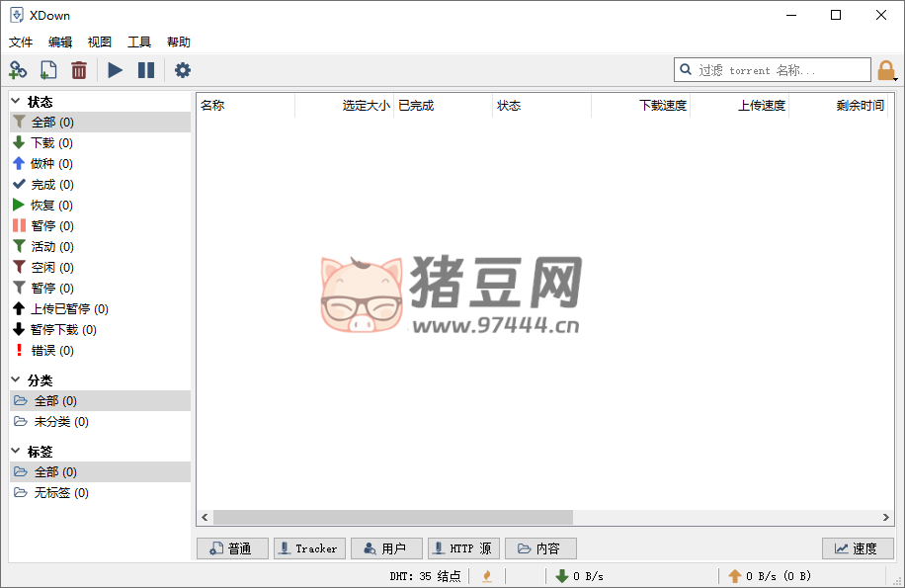This screenshot has width=905, height=588.
Task: Toggle the 速度 graph button
Action: (x=857, y=548)
